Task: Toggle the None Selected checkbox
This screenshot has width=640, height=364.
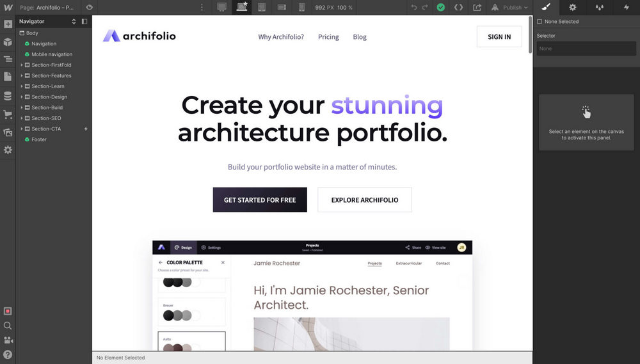Action: pyautogui.click(x=540, y=22)
